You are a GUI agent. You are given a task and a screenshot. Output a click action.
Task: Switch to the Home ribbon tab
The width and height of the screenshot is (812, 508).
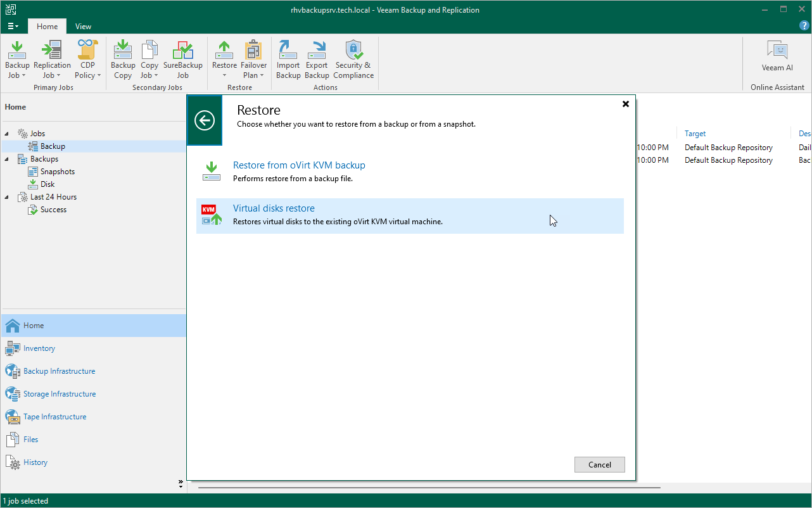pos(47,27)
